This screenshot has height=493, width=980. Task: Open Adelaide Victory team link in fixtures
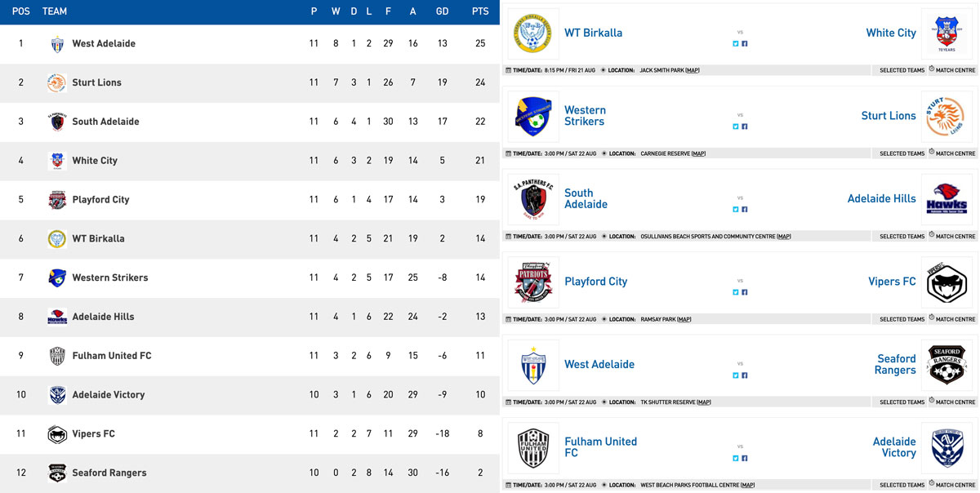click(x=894, y=447)
